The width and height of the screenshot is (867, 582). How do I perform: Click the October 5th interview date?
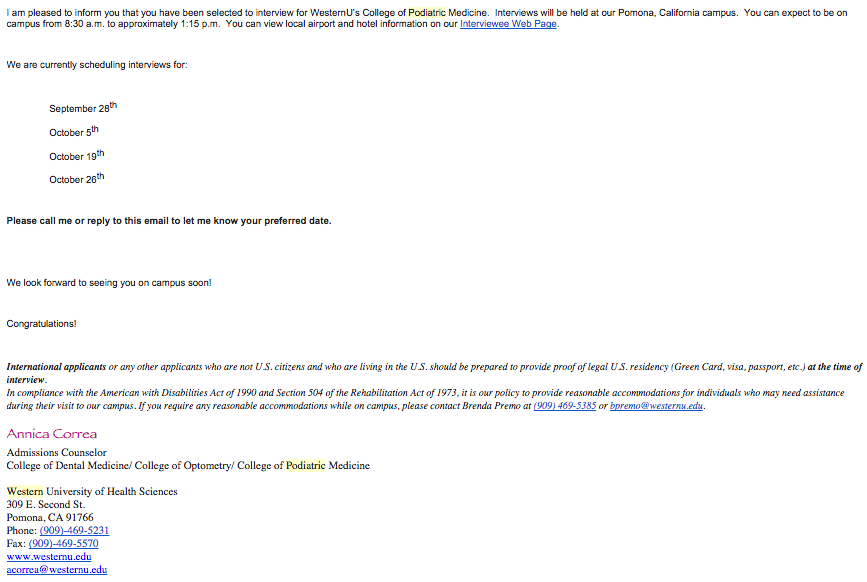click(74, 132)
